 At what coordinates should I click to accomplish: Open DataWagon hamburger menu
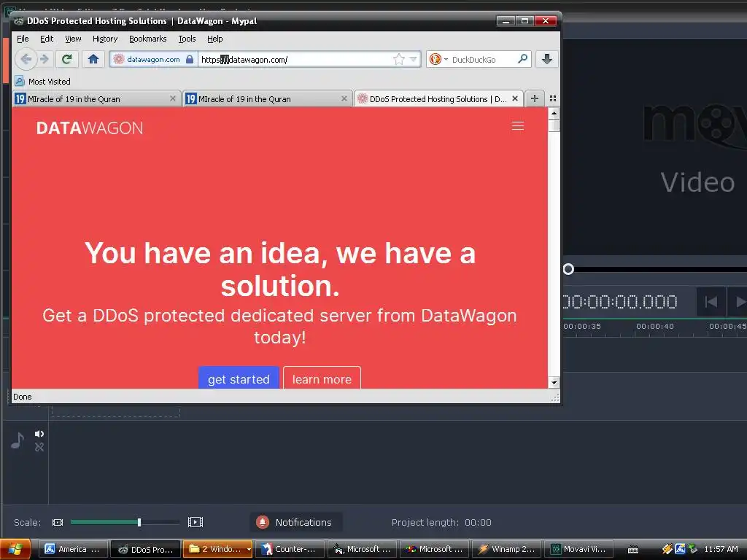[x=518, y=125]
